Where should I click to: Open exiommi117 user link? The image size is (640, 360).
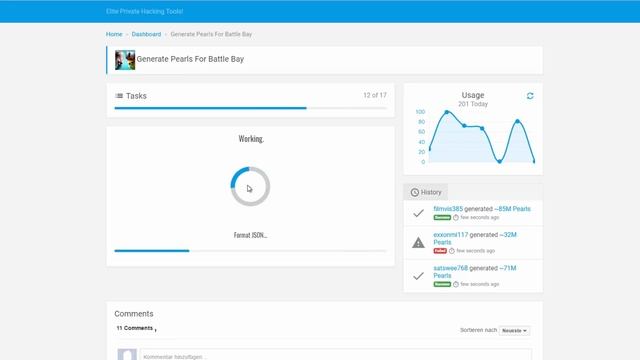(451, 235)
